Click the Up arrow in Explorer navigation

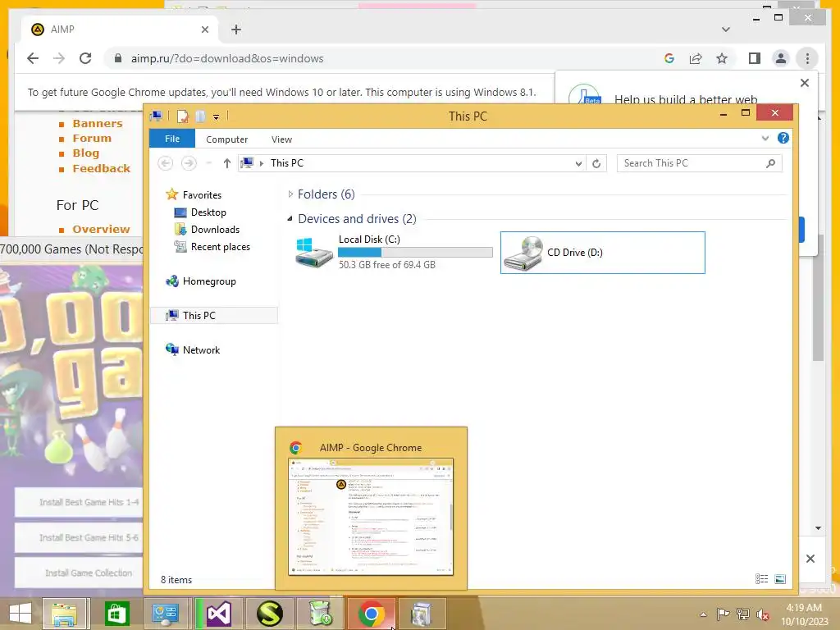(x=227, y=163)
